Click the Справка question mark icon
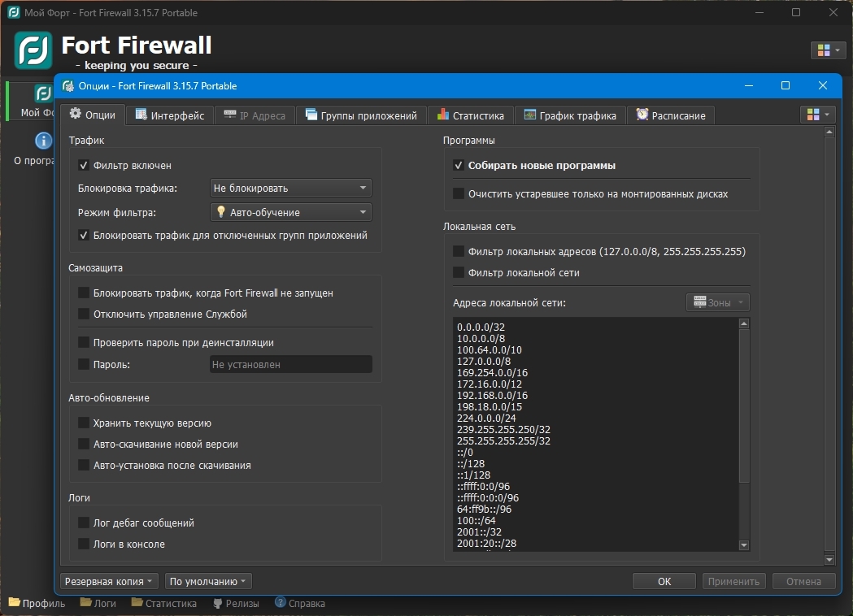This screenshot has width=853, height=616. [x=281, y=602]
